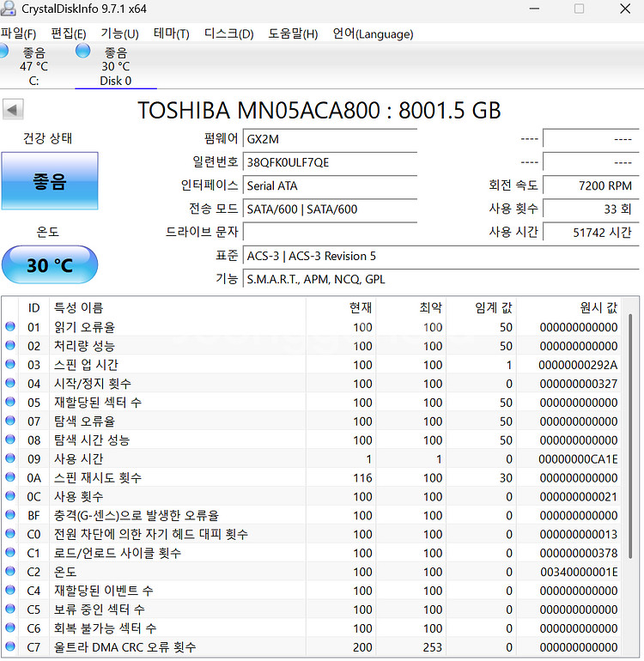Click the 7200 RPM rotation speed value

click(x=591, y=186)
